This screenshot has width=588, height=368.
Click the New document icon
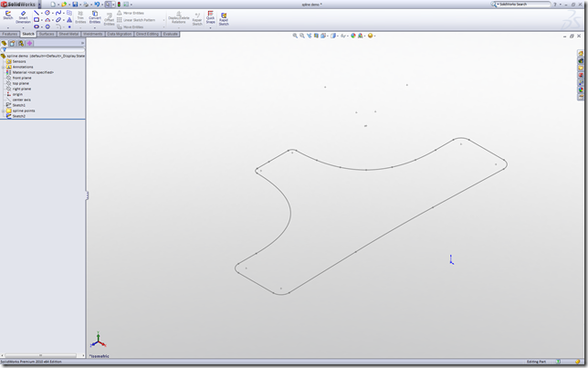click(53, 5)
